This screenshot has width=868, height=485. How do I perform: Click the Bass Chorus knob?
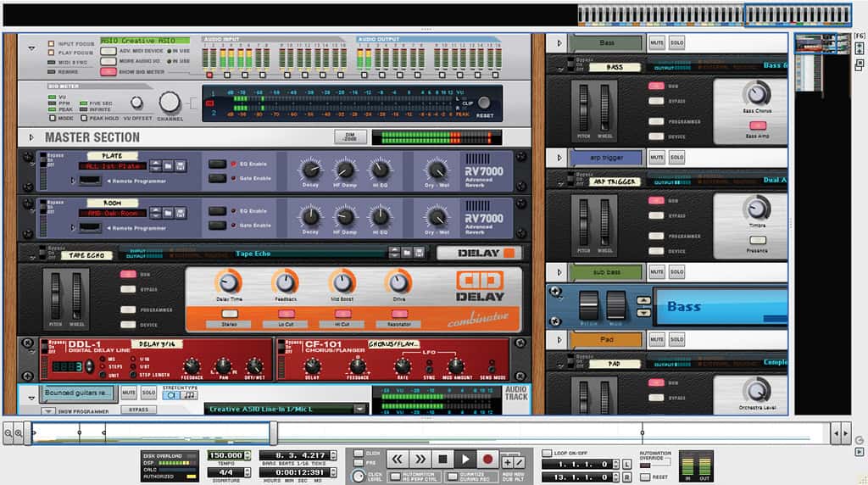point(757,93)
